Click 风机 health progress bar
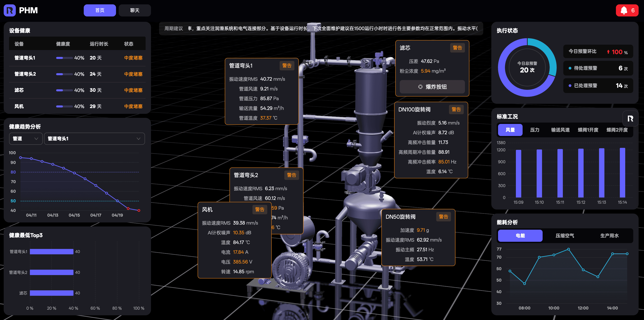The width and height of the screenshot is (644, 320). point(64,106)
